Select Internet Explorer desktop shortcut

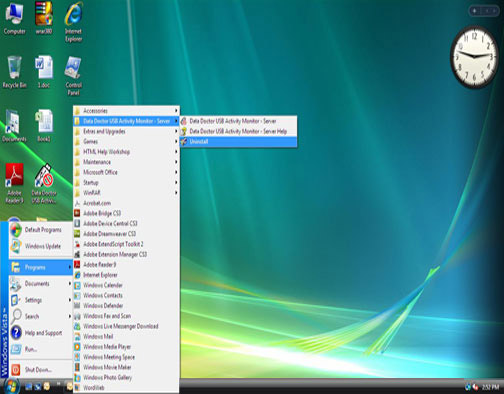pyautogui.click(x=73, y=22)
